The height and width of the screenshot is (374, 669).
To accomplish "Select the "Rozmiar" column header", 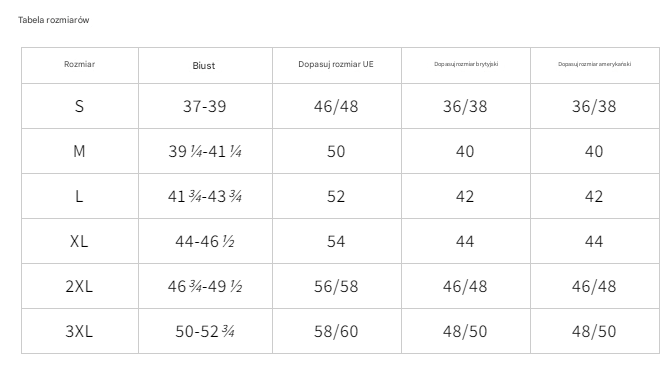I will (79, 64).
